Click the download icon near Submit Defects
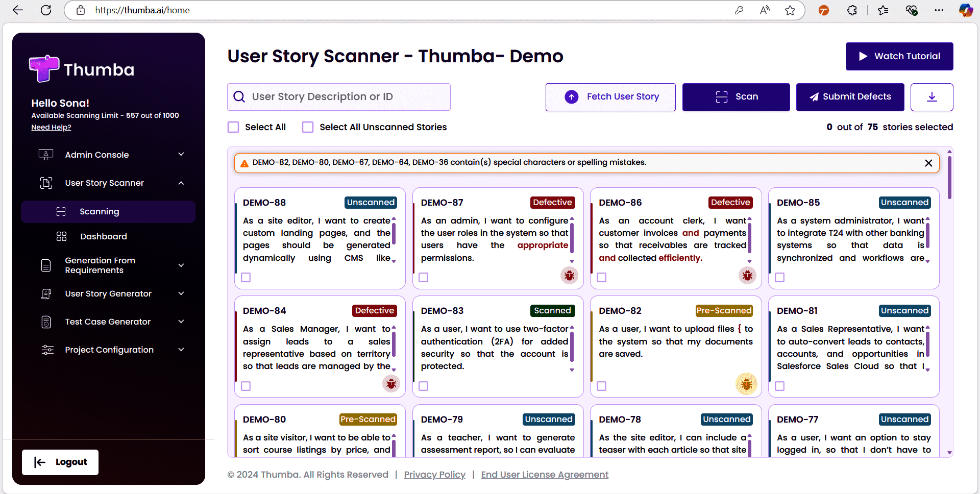Screen dimensions: 980x494 (x=932, y=97)
